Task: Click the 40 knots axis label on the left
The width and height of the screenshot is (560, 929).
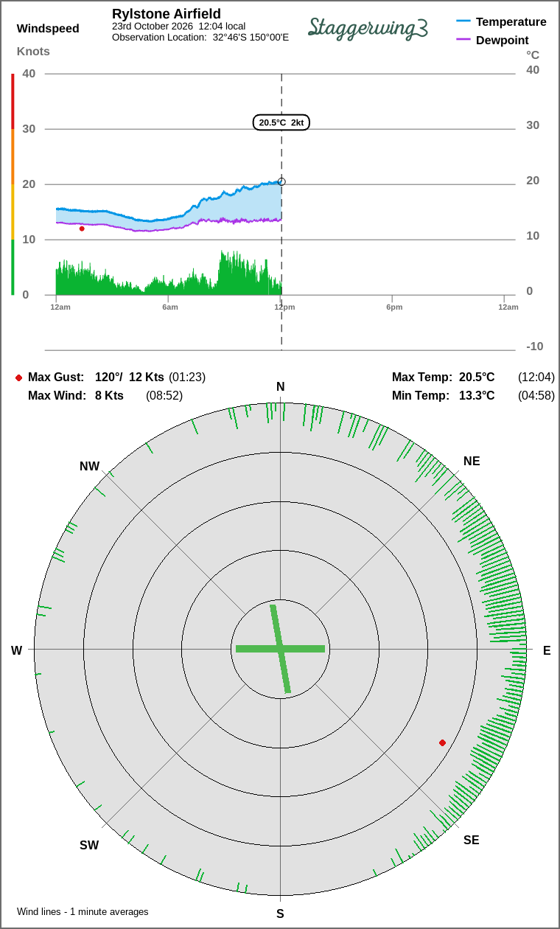Action: (x=29, y=73)
